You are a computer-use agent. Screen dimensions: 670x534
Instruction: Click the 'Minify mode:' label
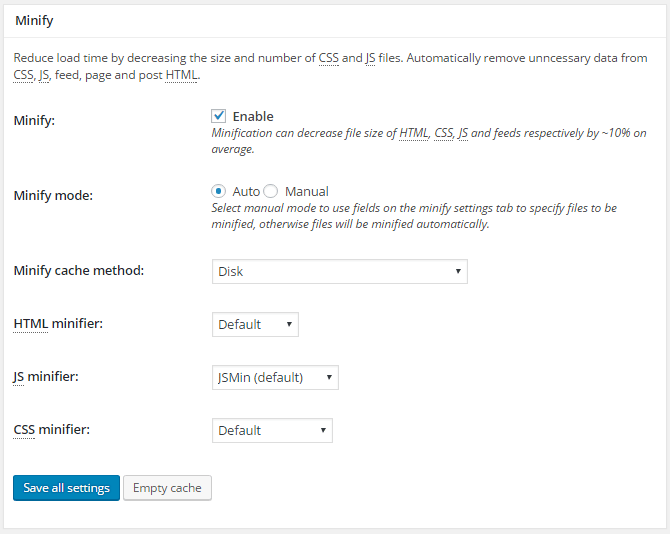tap(53, 196)
